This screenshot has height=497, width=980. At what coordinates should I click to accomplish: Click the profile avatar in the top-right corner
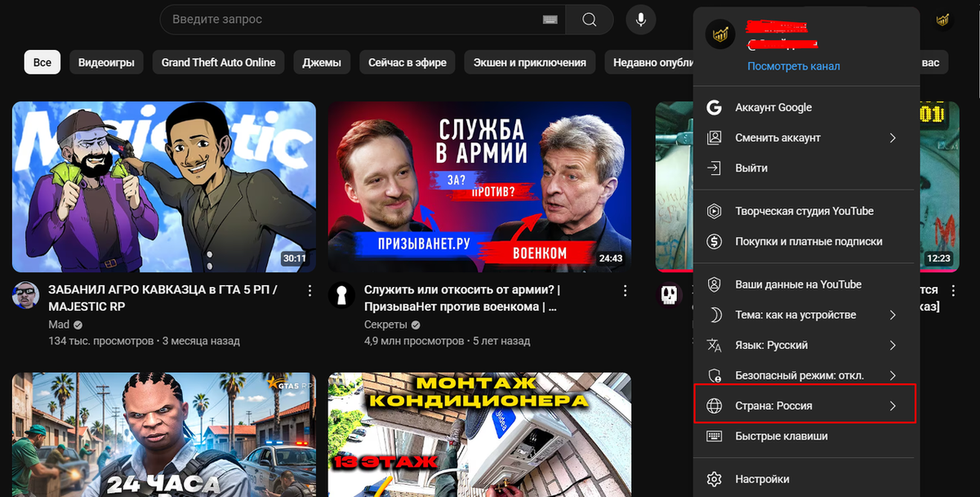(x=942, y=20)
